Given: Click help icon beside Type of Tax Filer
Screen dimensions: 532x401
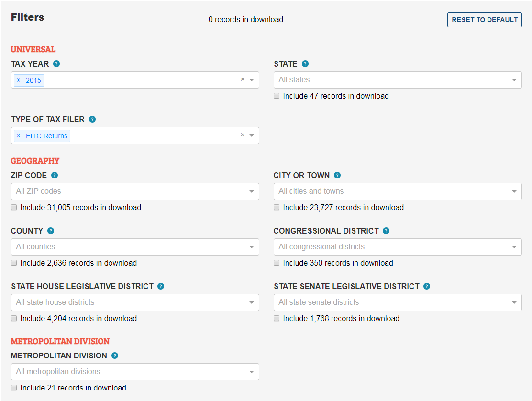Looking at the screenshot, I should pyautogui.click(x=92, y=119).
